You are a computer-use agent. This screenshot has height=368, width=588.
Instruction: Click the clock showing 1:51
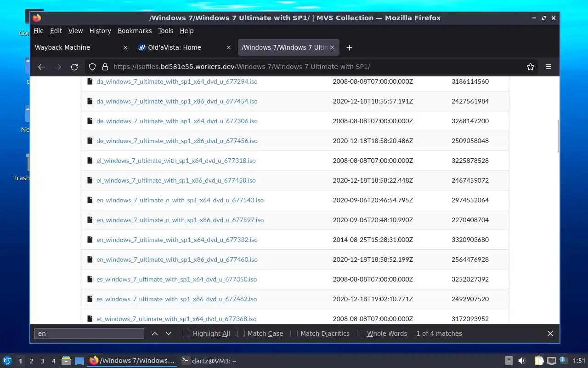[x=579, y=361]
